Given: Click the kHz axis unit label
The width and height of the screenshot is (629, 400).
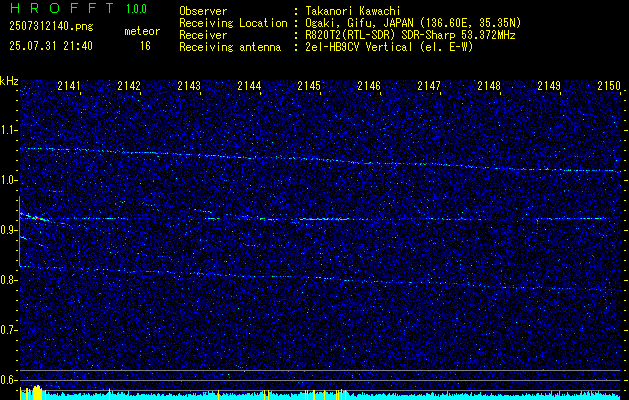Looking at the screenshot, I should coord(9,81).
